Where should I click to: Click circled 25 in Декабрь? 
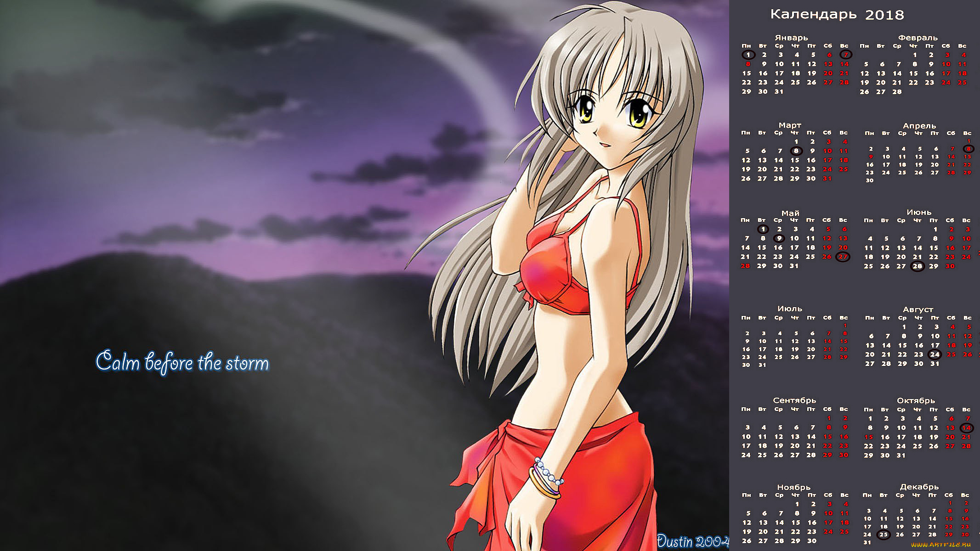point(883,534)
